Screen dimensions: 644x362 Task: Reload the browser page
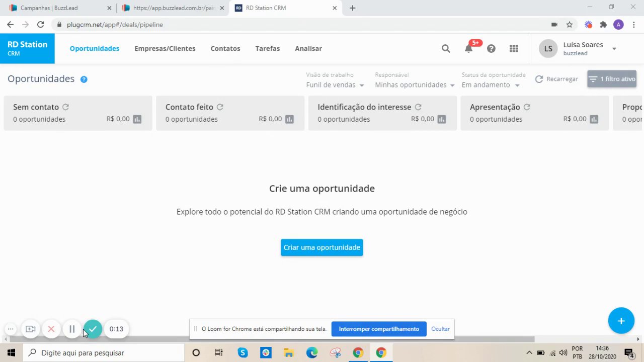coord(40,24)
